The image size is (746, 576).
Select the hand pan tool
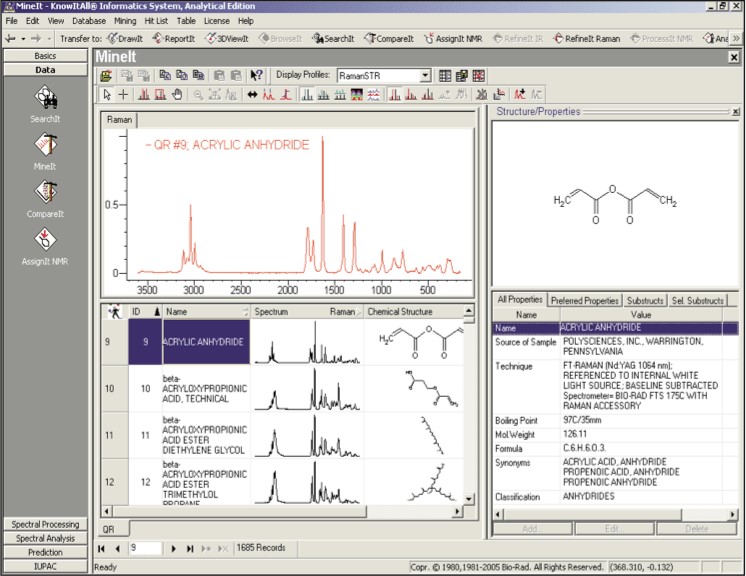click(177, 95)
